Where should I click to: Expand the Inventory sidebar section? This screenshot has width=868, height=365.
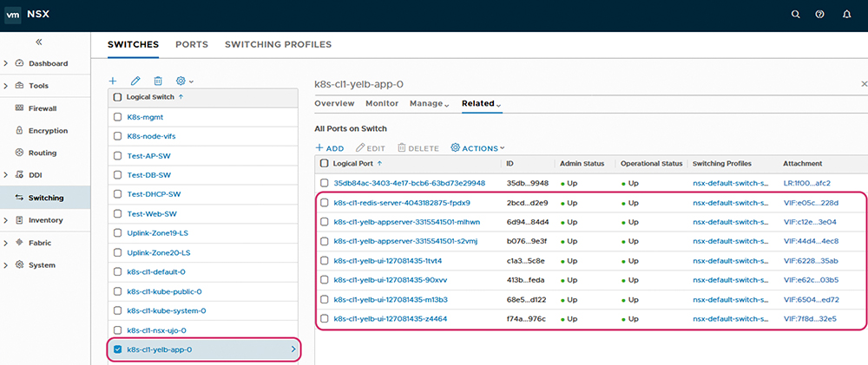click(5, 220)
